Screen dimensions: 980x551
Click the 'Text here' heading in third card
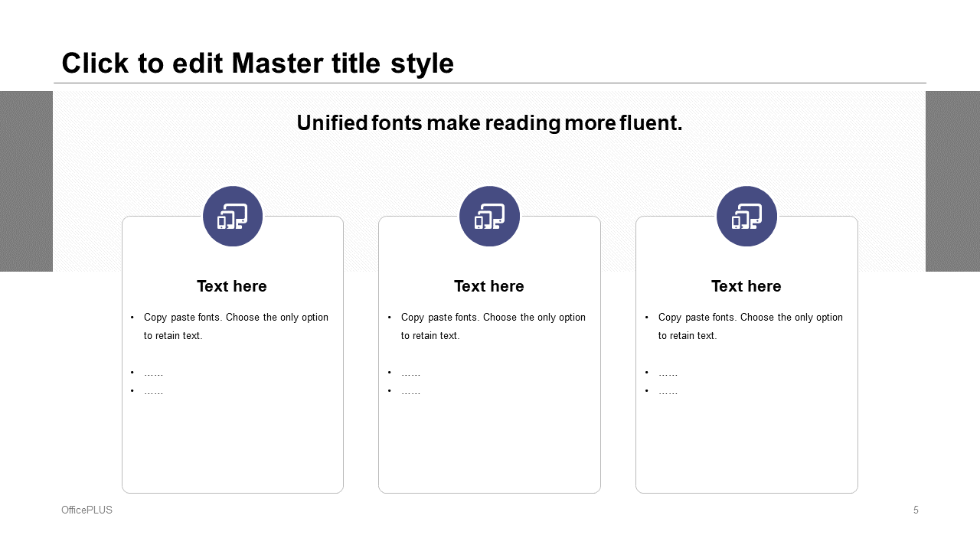[x=746, y=286]
